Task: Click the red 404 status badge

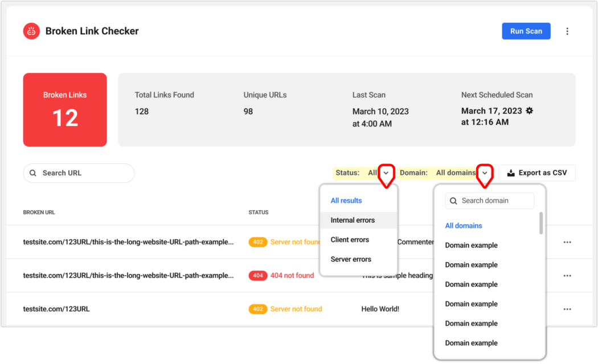Action: [258, 276]
